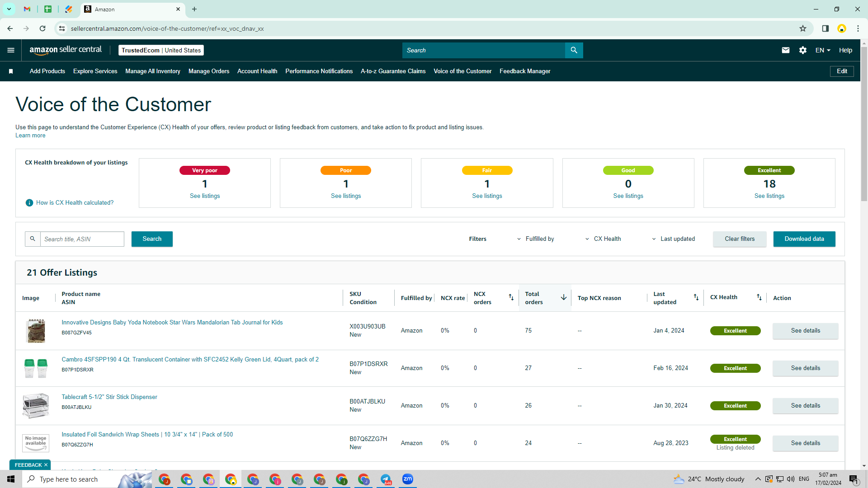Open the browser side panel icon
Viewport: 868px width, 488px height.
825,28
